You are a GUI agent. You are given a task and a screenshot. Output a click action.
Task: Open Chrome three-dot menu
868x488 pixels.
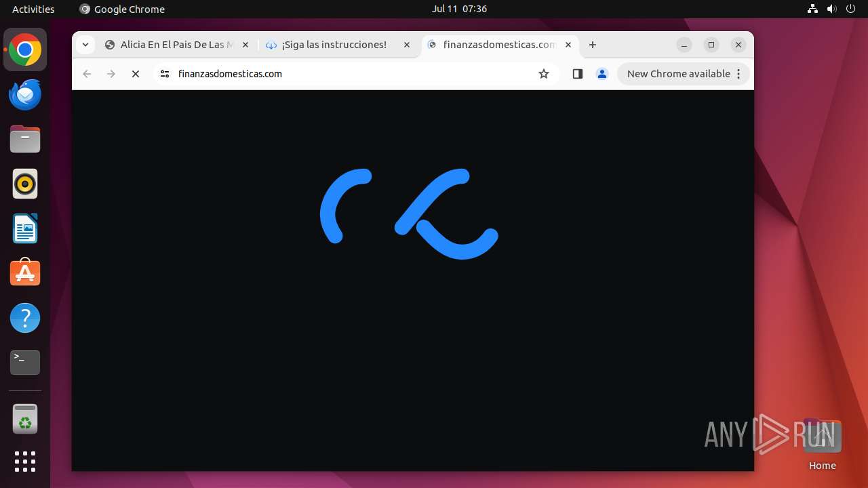point(739,74)
